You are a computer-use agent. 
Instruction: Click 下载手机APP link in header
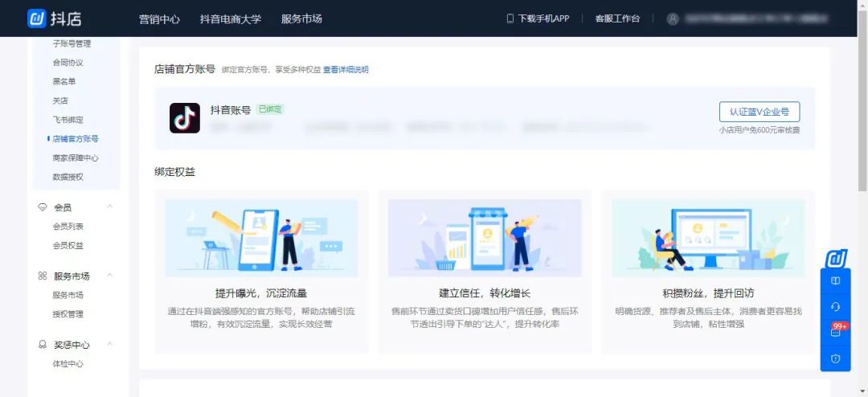(x=543, y=18)
